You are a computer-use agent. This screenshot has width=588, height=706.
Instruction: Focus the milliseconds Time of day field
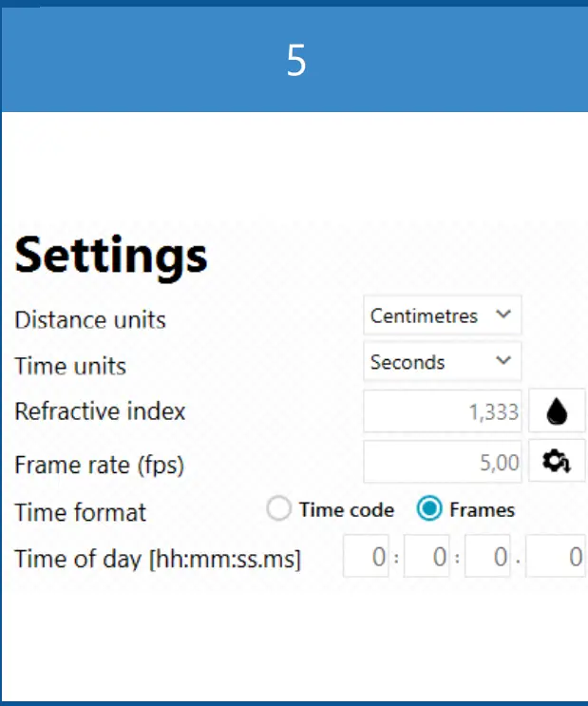pos(558,557)
